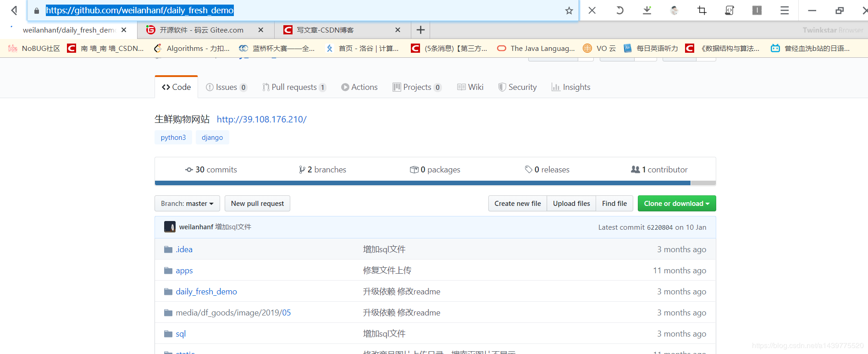Open the NoBUG社区 bookmark
The image size is (868, 354).
point(34,48)
